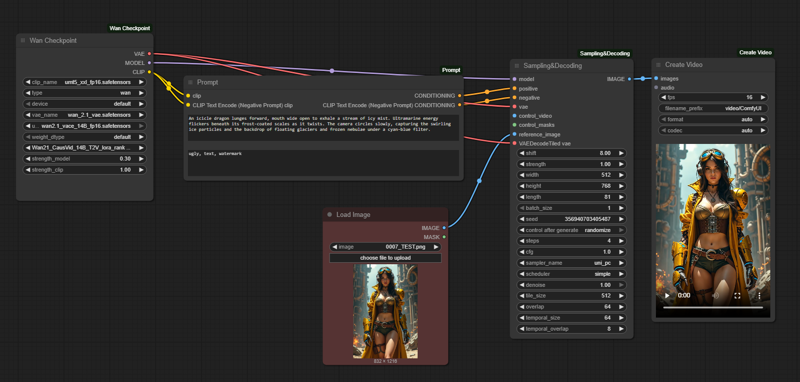
Task: Click the Prompt node header menu icon
Action: click(x=190, y=82)
